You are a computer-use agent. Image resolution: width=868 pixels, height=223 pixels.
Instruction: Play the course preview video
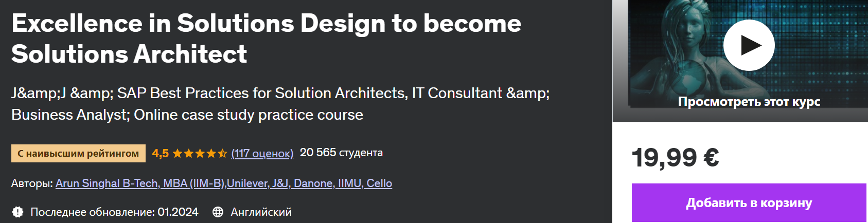[749, 45]
